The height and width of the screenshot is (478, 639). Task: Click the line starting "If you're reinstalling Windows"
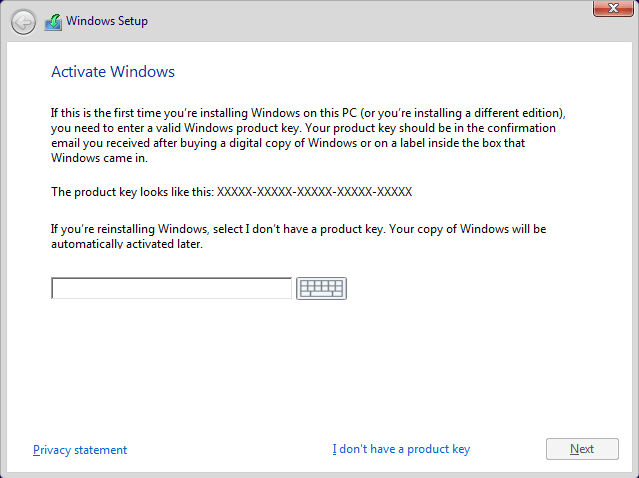tap(298, 229)
